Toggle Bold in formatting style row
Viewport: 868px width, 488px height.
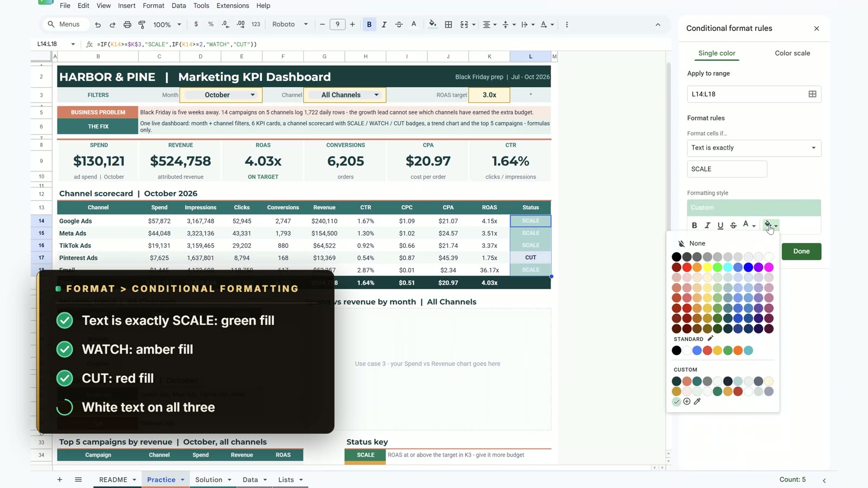point(694,226)
